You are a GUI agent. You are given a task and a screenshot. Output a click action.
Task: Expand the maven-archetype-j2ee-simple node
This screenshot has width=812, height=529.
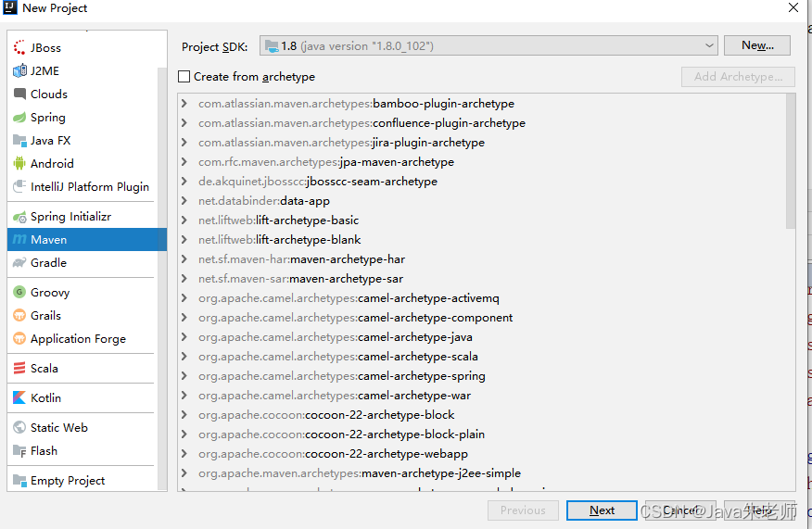coord(184,472)
